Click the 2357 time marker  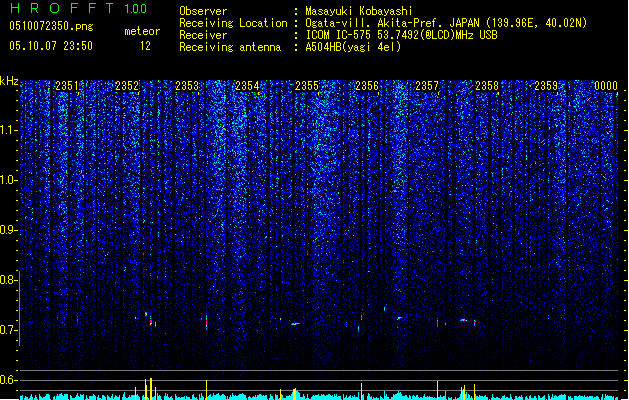(427, 86)
